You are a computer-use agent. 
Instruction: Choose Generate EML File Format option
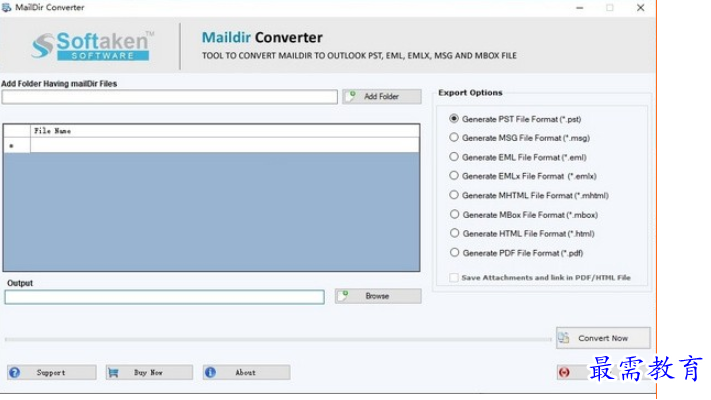tap(517, 157)
